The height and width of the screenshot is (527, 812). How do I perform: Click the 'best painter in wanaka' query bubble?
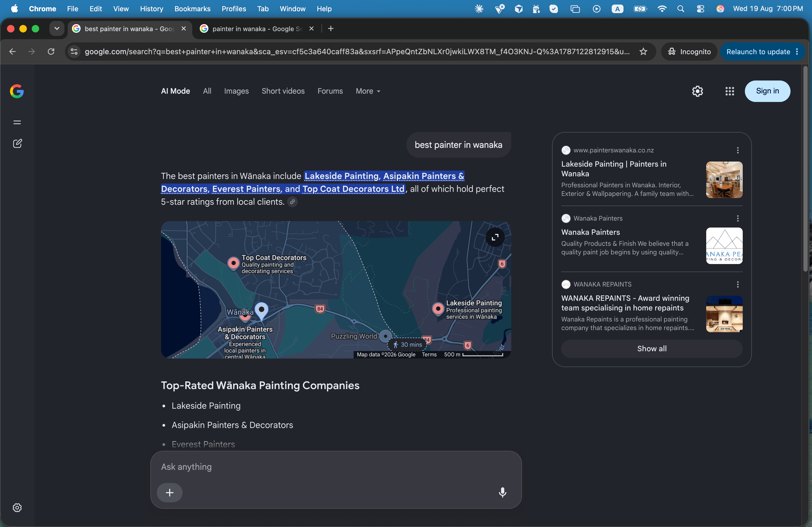tap(458, 145)
